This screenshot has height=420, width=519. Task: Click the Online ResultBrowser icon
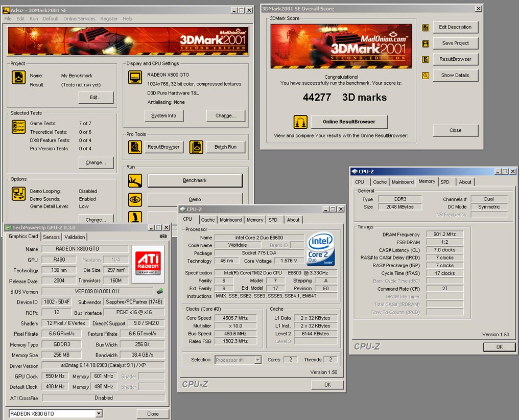tap(300, 122)
